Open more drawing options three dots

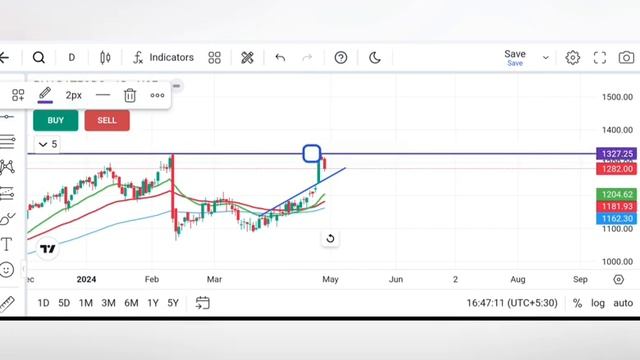[157, 95]
